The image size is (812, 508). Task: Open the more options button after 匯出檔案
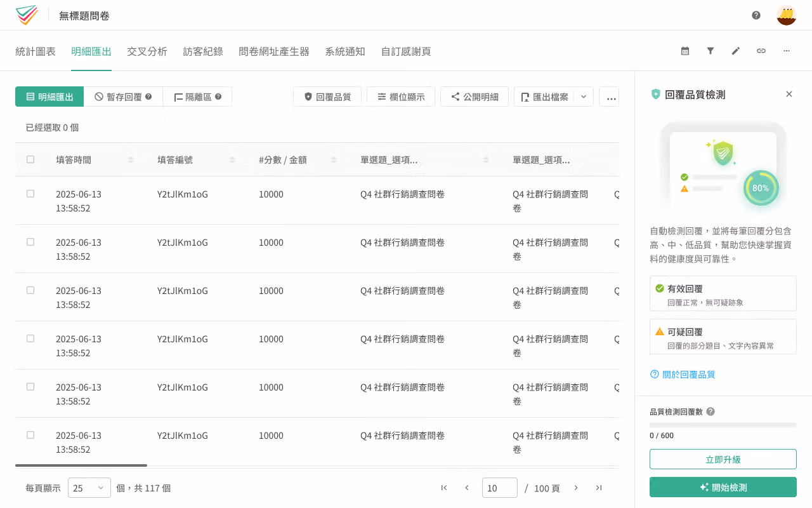[x=609, y=97]
